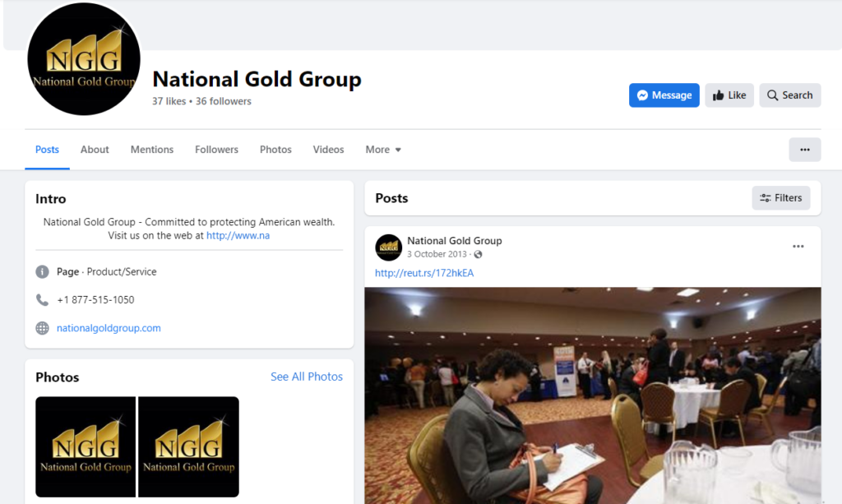Click the globe website icon

[43, 328]
